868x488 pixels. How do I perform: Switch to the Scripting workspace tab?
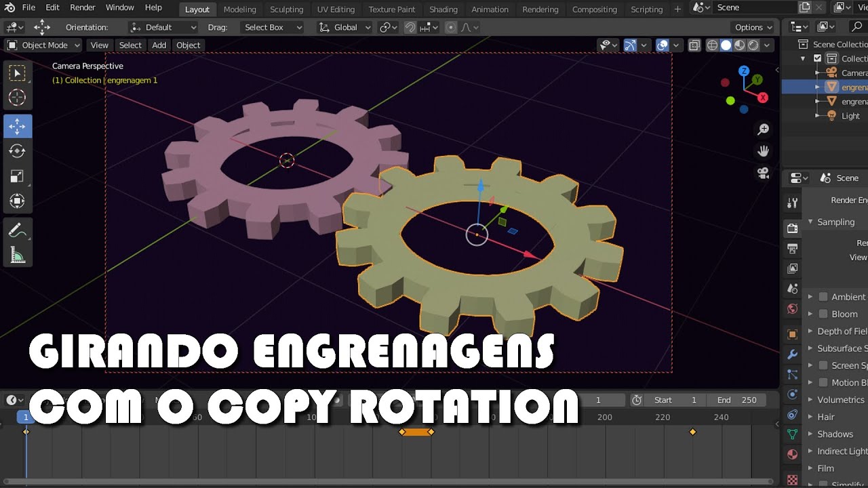click(646, 9)
